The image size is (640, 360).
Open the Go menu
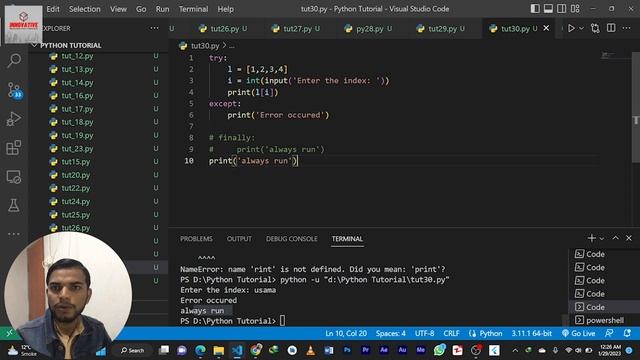tap(141, 9)
